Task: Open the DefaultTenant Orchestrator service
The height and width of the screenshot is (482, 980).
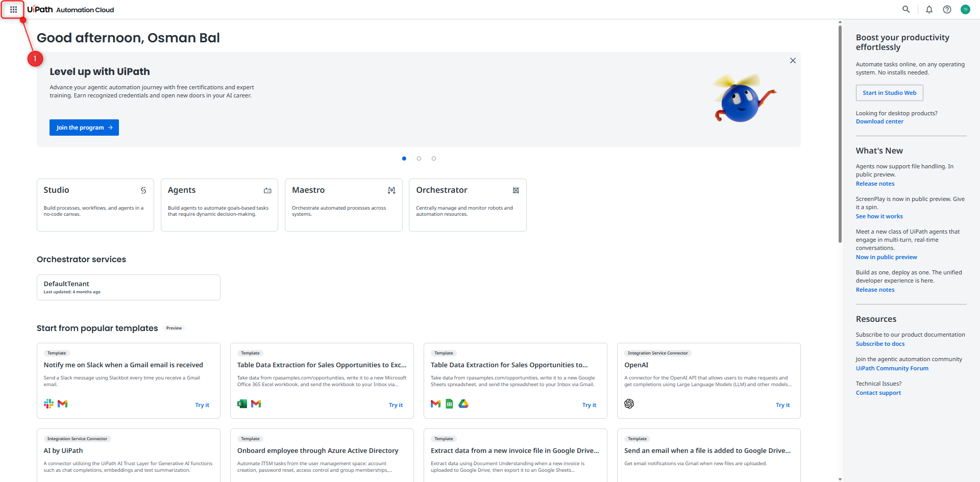Action: click(129, 288)
